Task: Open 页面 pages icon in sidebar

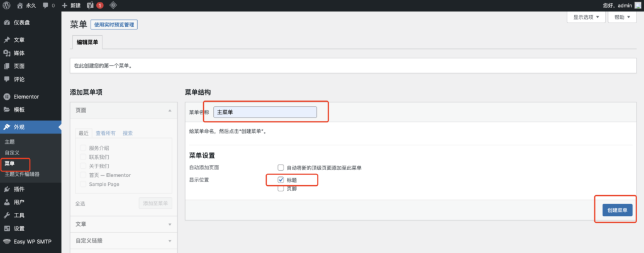Action: tap(6, 66)
